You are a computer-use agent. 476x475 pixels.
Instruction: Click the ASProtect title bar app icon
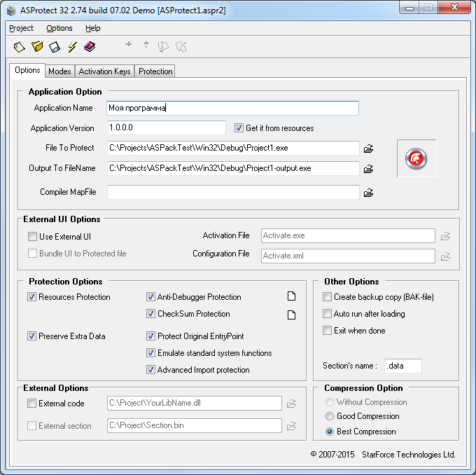coord(11,11)
